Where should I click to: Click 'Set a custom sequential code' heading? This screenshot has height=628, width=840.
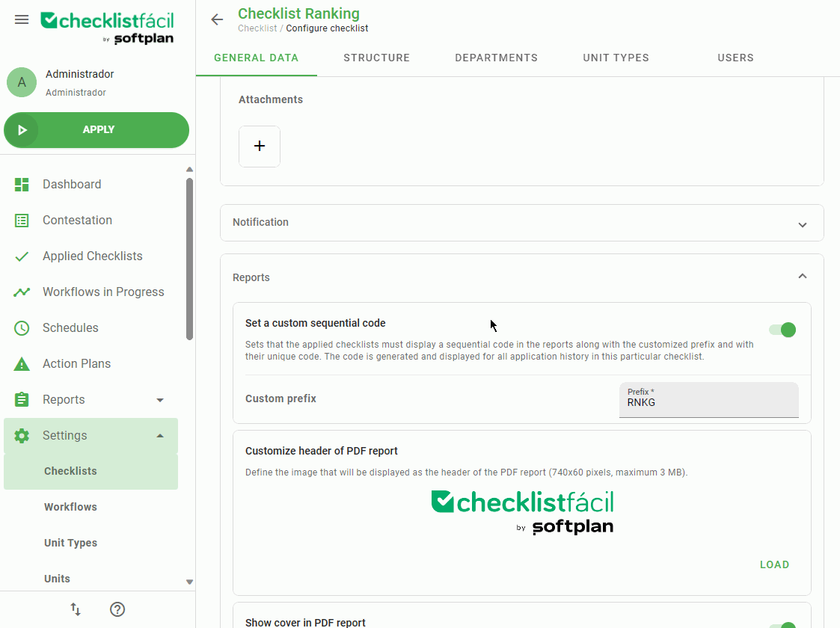[316, 324]
